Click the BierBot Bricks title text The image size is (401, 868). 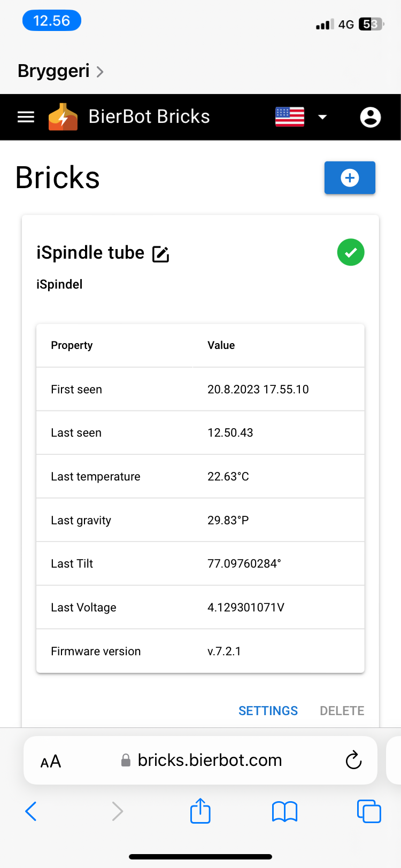(149, 117)
